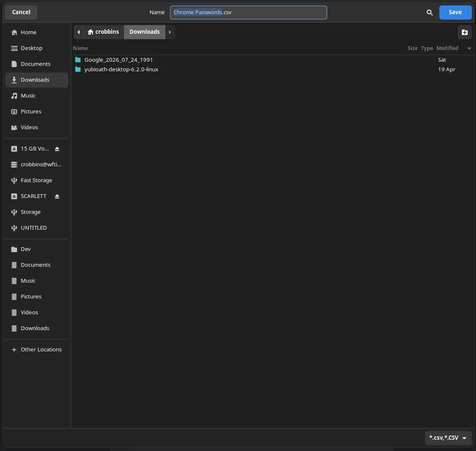Click the crobbins home path segment
This screenshot has height=451, width=476.
(x=104, y=32)
